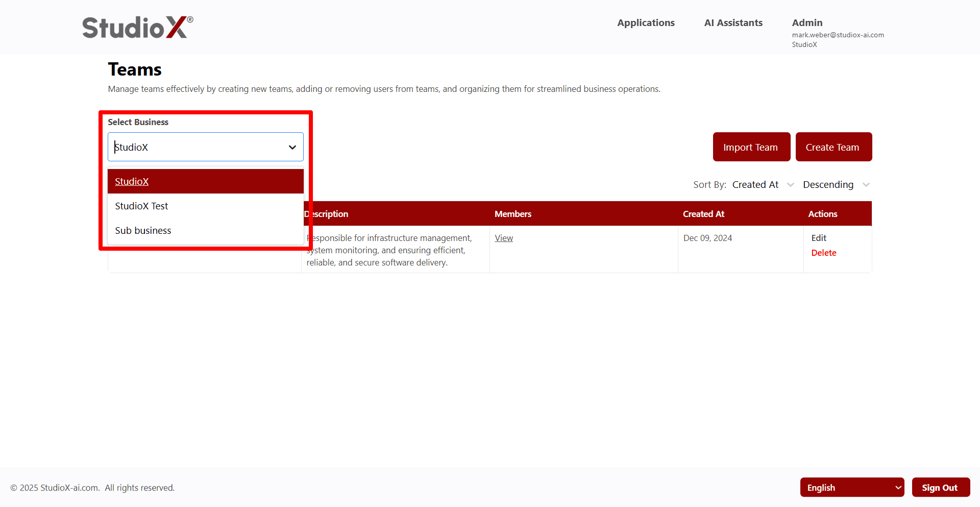Click the Created At column header
Screen dimensions: 980x507
pyautogui.click(x=703, y=214)
